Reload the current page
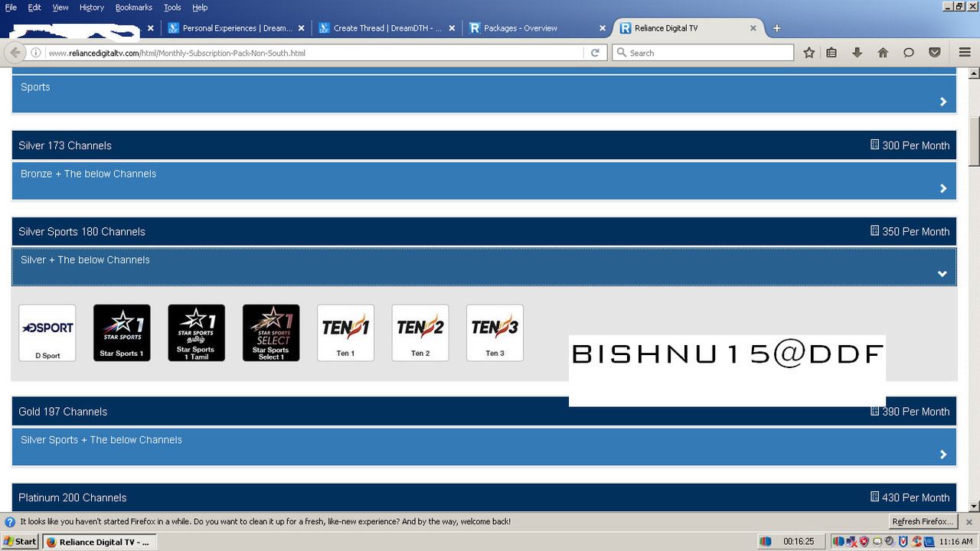Screen dimensions: 980x551 point(595,53)
